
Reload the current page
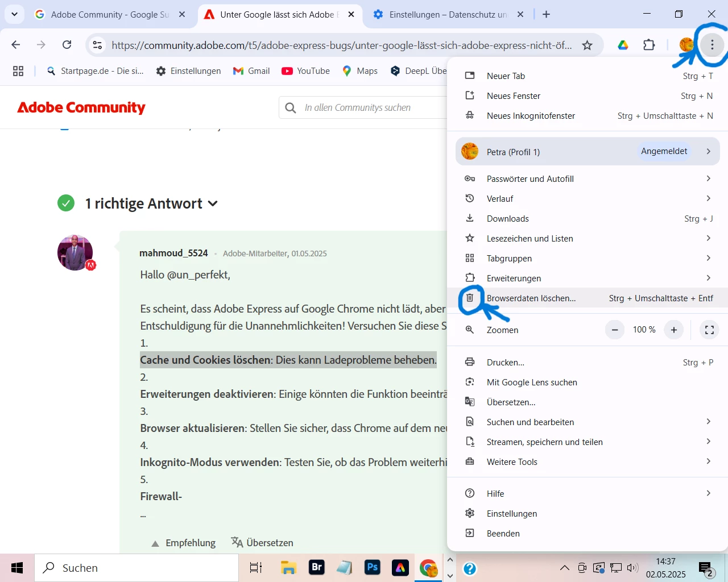pyautogui.click(x=67, y=45)
